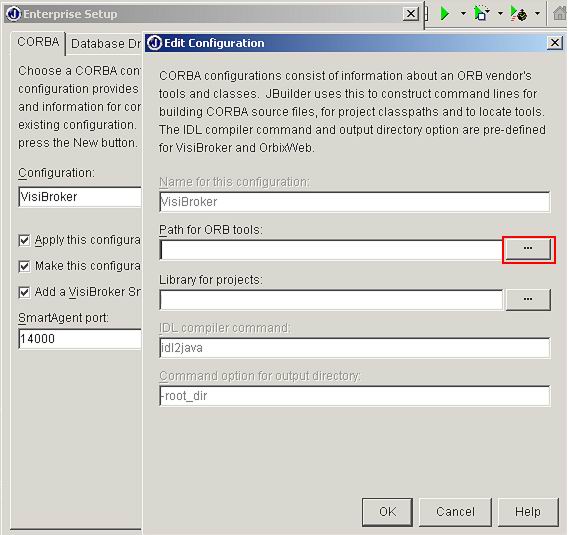The image size is (569, 535).
Task: Click the 'Path for ORB tools:' label
Action: [x=211, y=230]
